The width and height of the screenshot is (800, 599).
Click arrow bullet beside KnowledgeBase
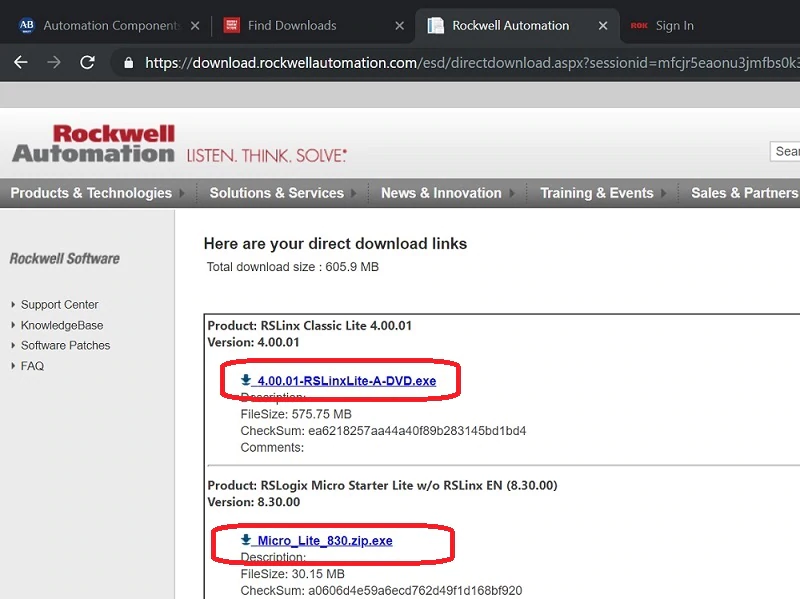point(13,325)
